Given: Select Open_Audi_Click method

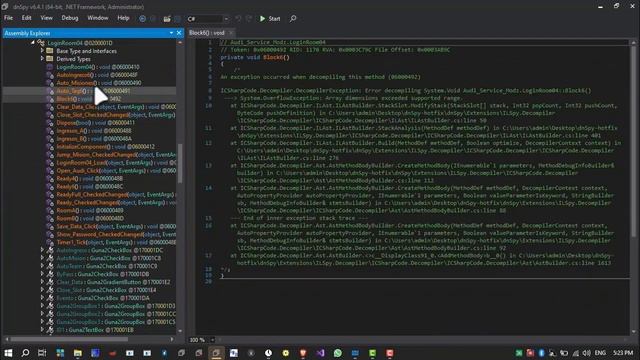Looking at the screenshot, I should click(x=116, y=171).
